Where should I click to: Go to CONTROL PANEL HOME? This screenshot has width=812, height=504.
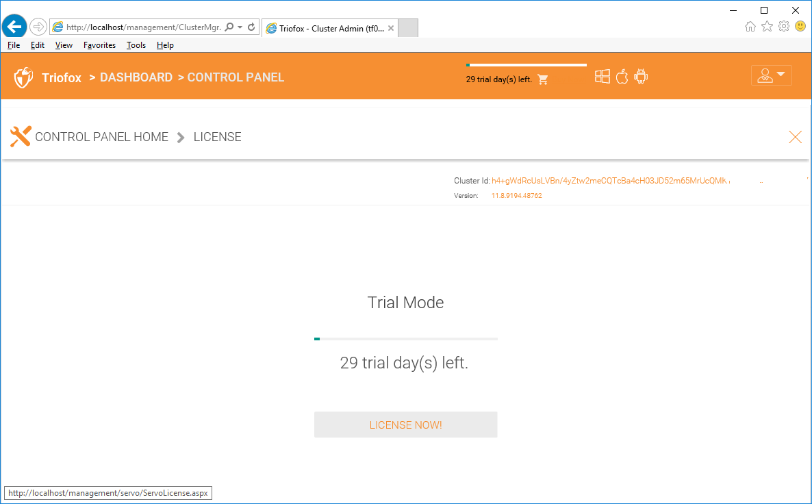coord(101,137)
